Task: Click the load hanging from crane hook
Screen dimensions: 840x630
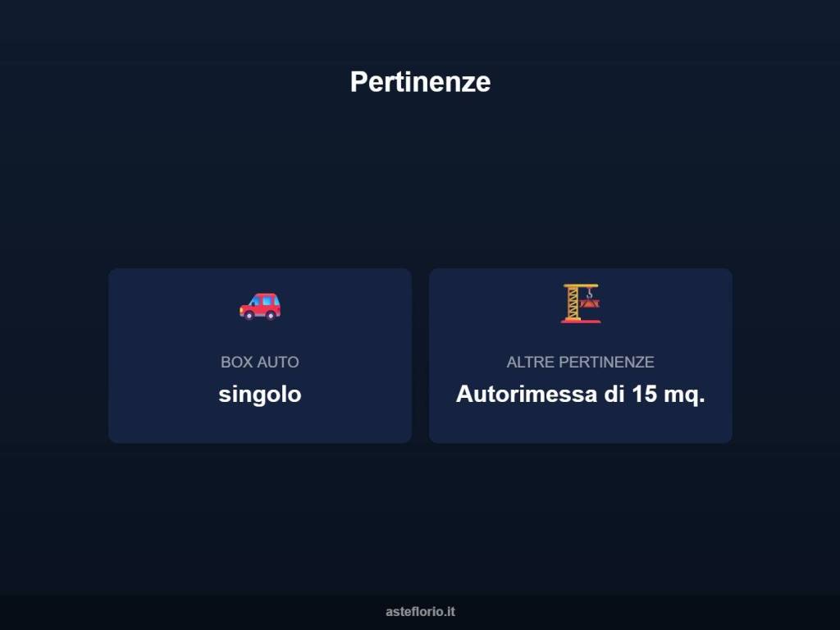Action: click(589, 304)
